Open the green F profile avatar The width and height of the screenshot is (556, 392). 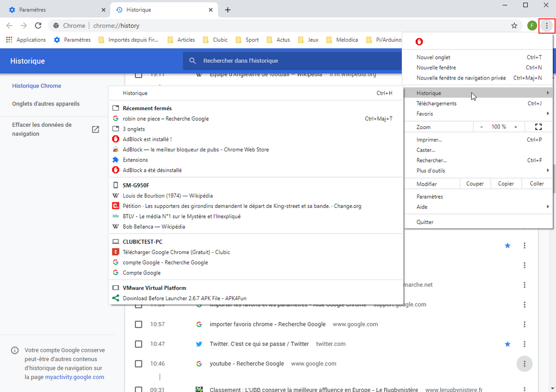point(532,26)
